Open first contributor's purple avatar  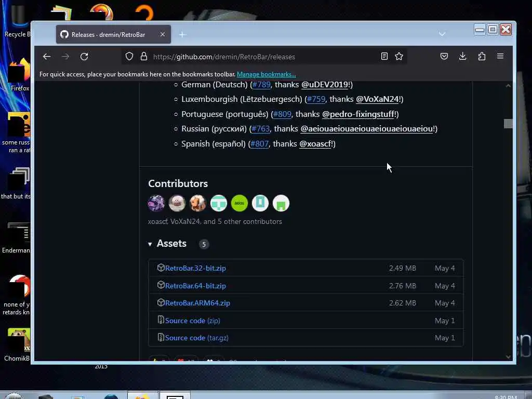(x=156, y=203)
